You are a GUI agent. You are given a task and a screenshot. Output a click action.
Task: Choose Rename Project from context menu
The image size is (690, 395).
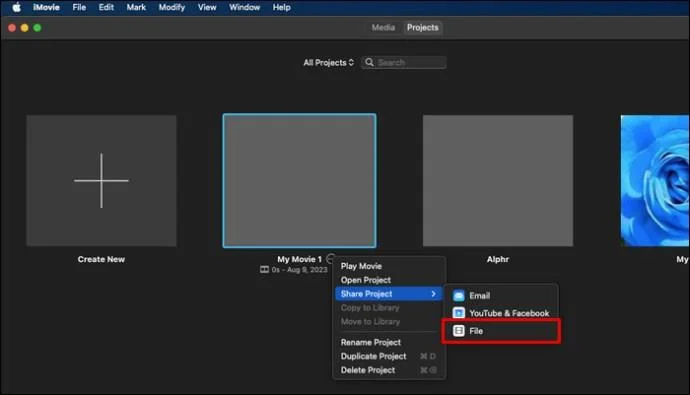pos(389,342)
